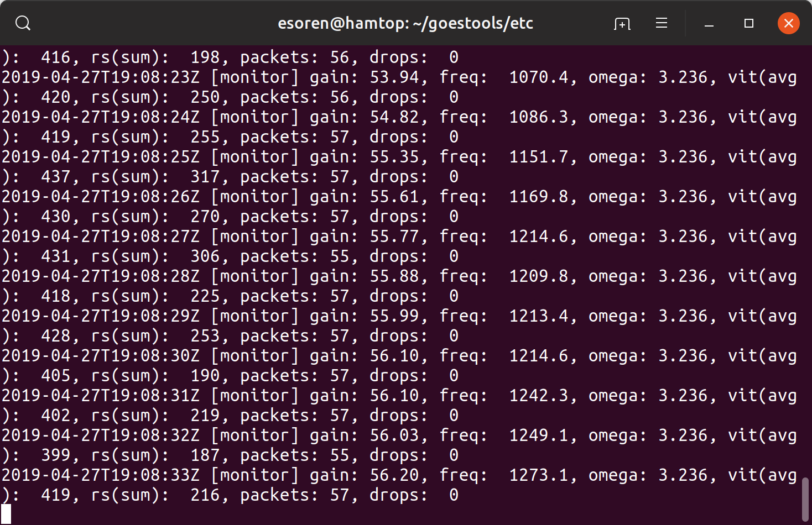Screen dimensions: 812x525
Task: Click the 2019-04-27T19:08:28Z timestamp
Action: (101, 276)
